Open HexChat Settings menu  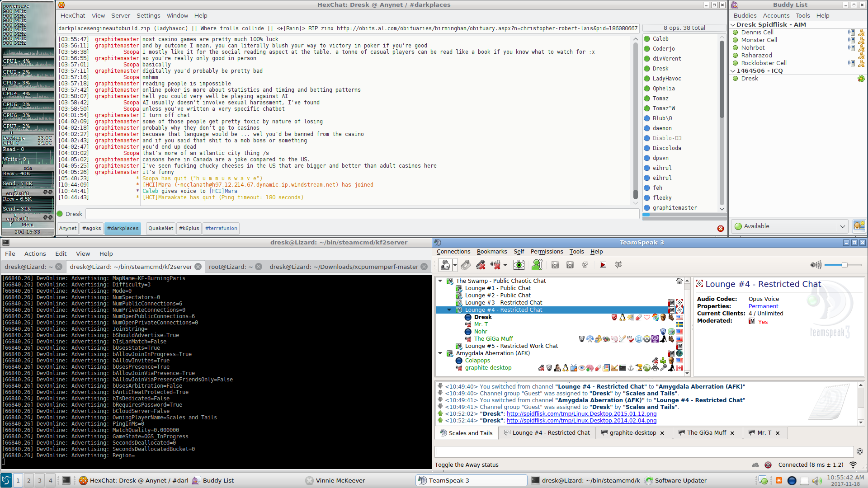pos(148,15)
